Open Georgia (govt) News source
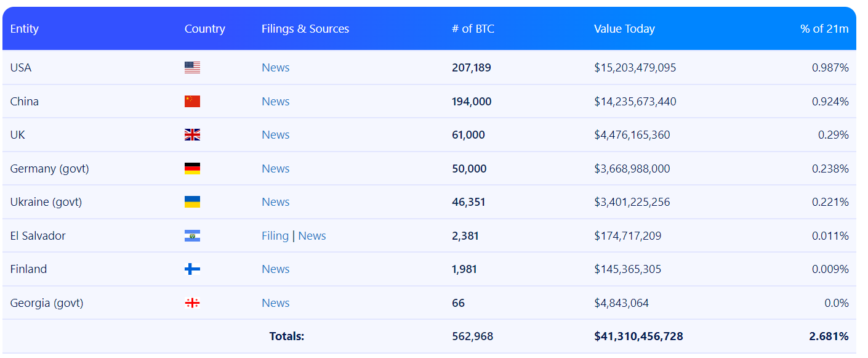Viewport: 868px width, 358px height. tap(275, 303)
